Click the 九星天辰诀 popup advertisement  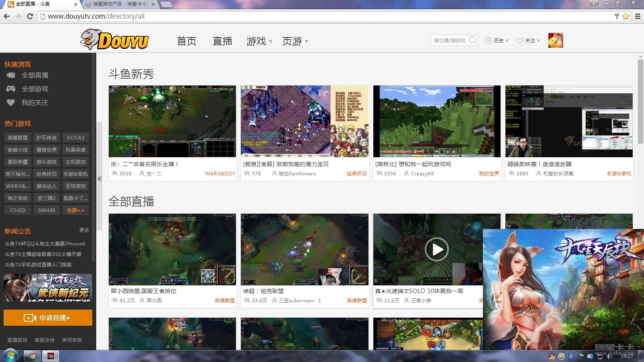[x=563, y=289]
